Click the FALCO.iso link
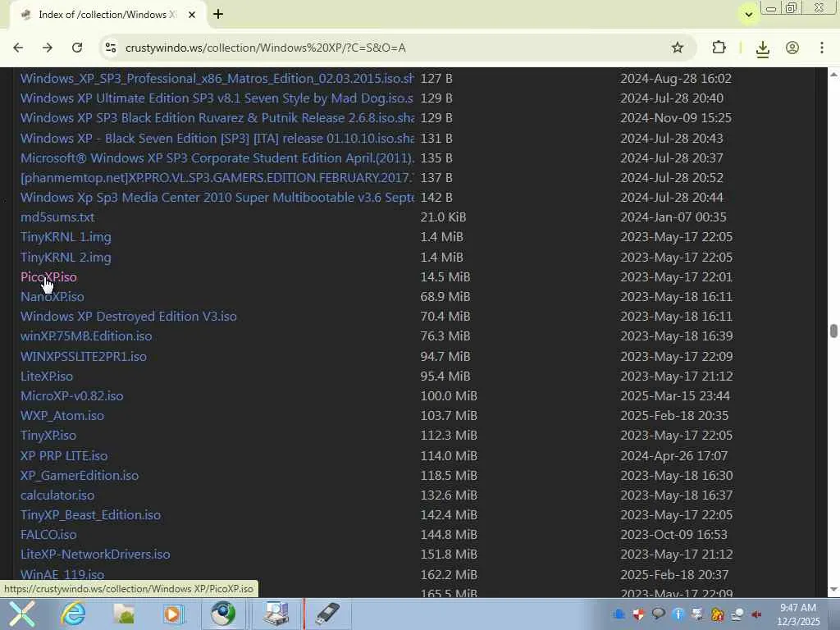This screenshot has width=840, height=630. click(x=48, y=535)
